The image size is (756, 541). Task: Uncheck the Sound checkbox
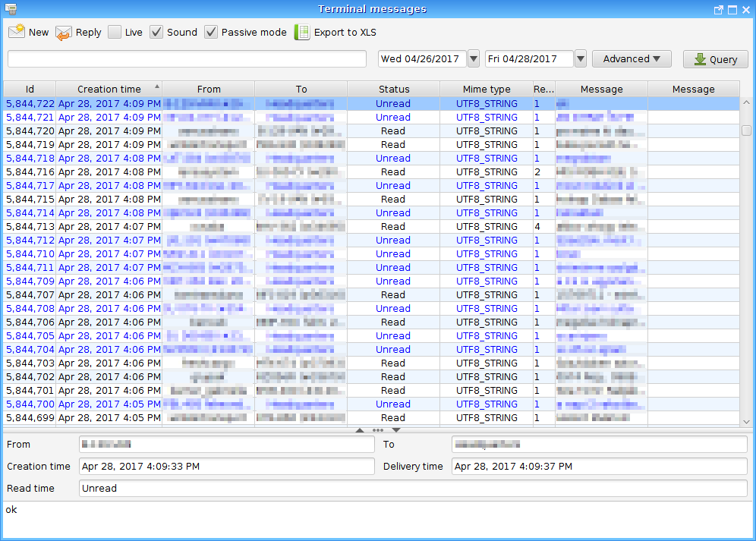click(156, 32)
